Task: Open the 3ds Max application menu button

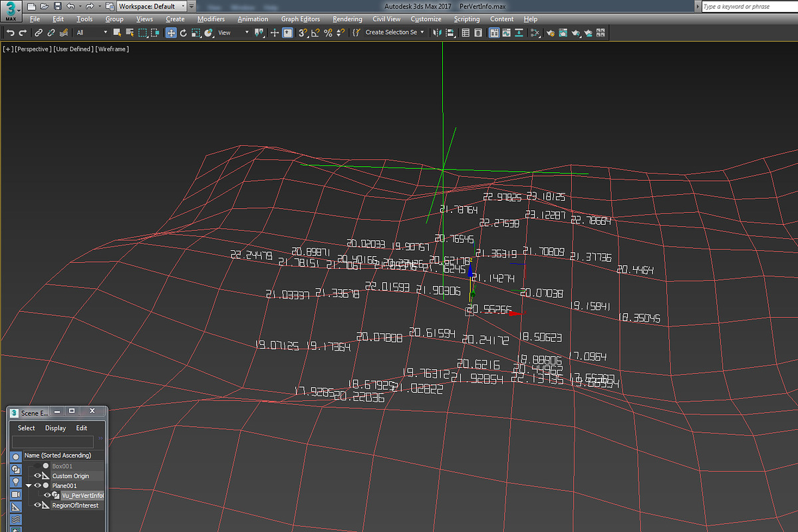Action: (11, 11)
